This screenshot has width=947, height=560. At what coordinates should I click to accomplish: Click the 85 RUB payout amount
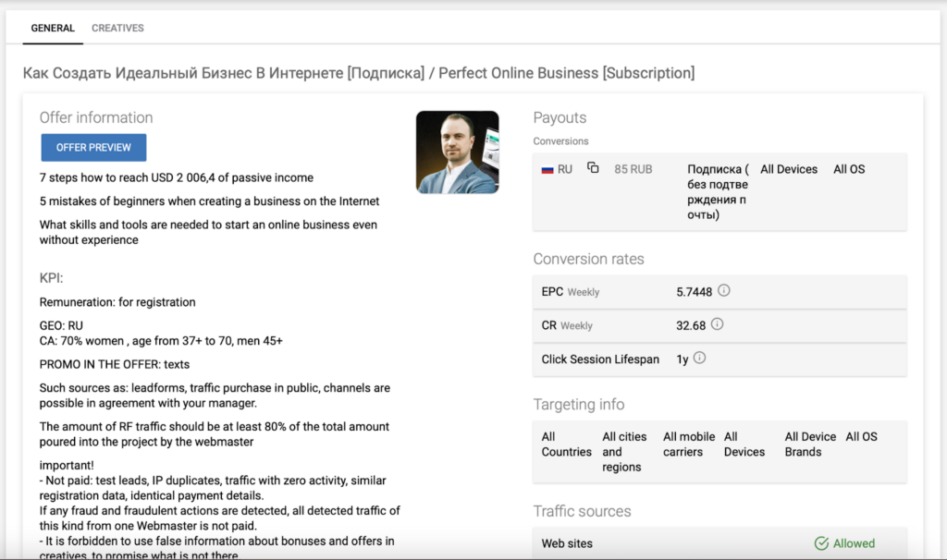pyautogui.click(x=633, y=169)
